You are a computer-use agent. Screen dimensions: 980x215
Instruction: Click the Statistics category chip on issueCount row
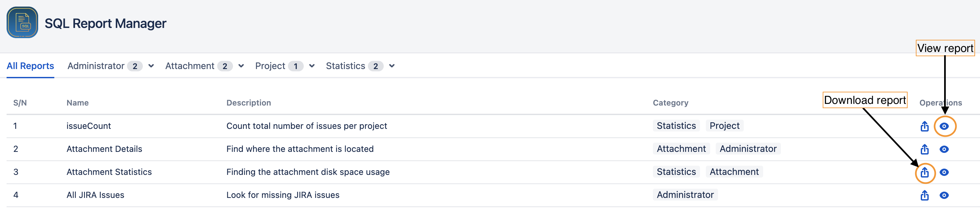point(676,126)
